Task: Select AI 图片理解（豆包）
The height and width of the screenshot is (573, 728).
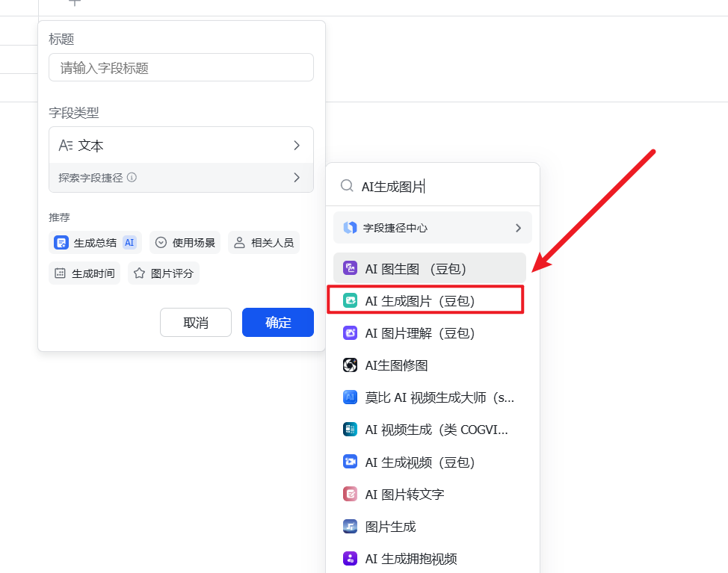Action: [430, 333]
